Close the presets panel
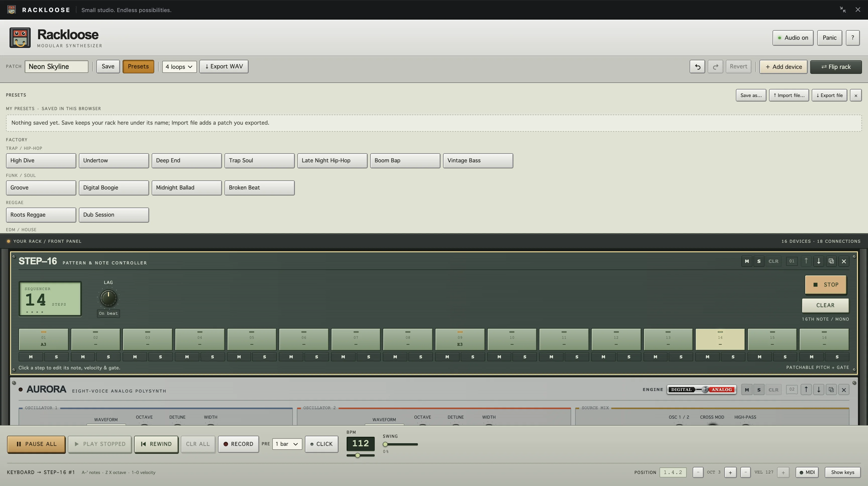Viewport: 868px width, 486px height. point(855,95)
